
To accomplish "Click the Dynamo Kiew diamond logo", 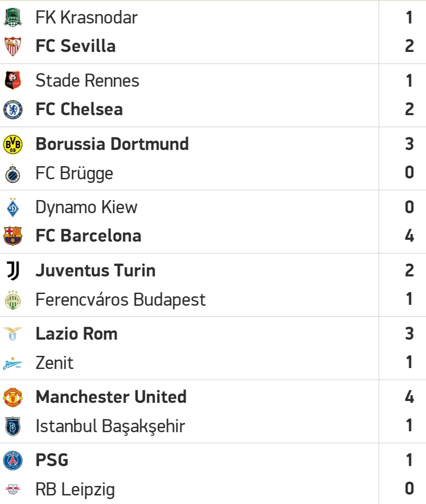I will point(13,207).
